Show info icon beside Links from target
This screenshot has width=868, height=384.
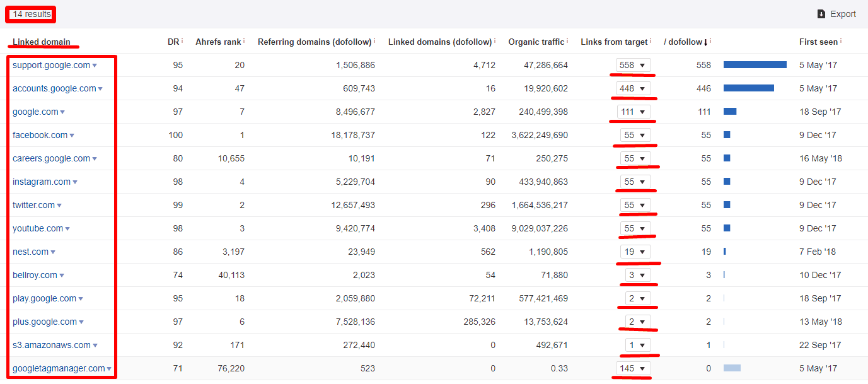(x=651, y=40)
